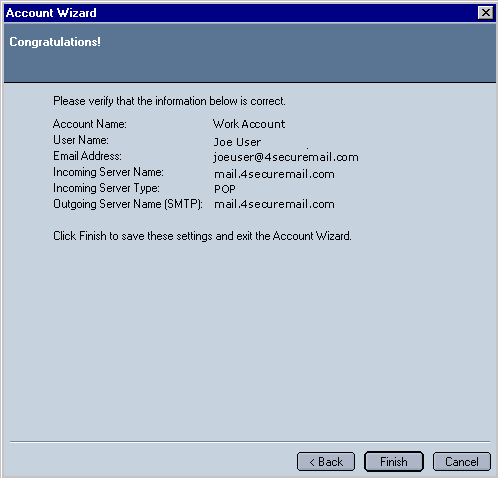
Task: Click the Joe User name value
Action: coord(237,142)
